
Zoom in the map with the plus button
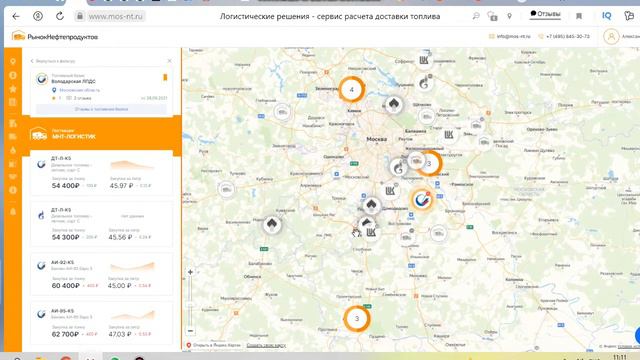[x=190, y=272]
